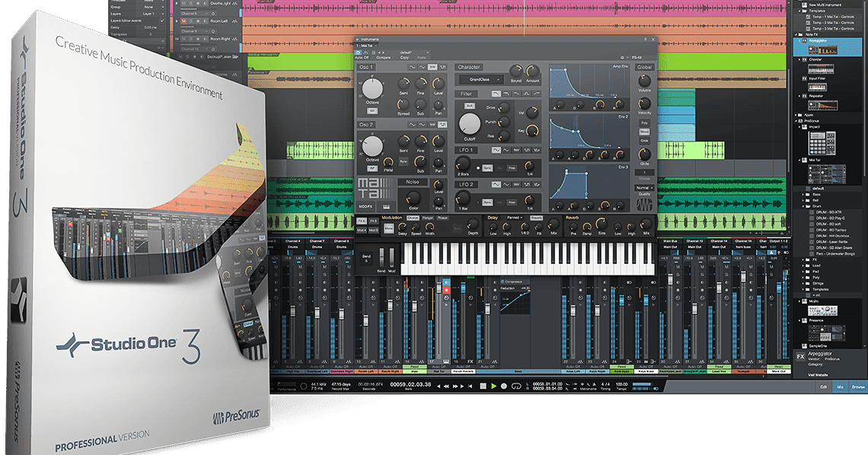Click the Compare button

click(x=383, y=58)
